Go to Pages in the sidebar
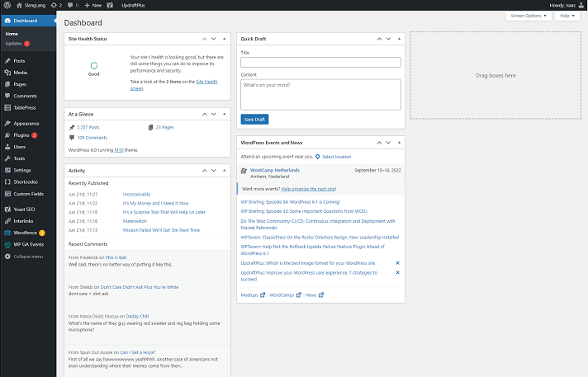588x377 pixels. [20, 84]
